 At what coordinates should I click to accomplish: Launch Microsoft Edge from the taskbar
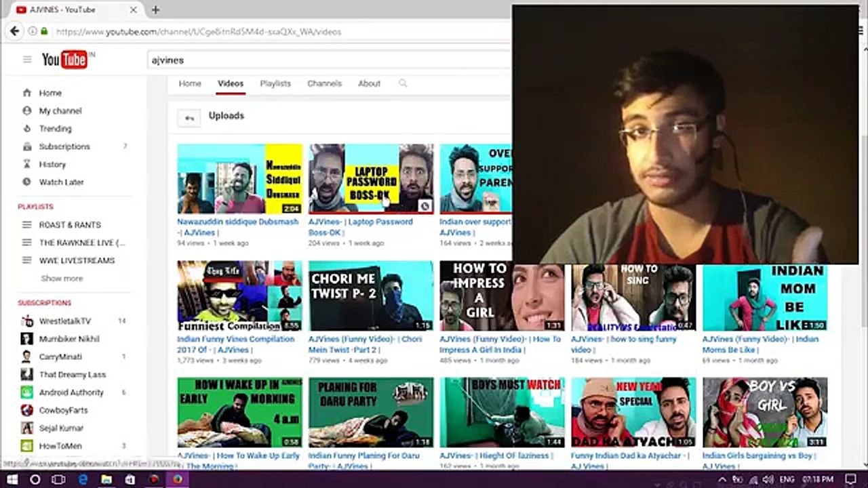pyautogui.click(x=83, y=479)
